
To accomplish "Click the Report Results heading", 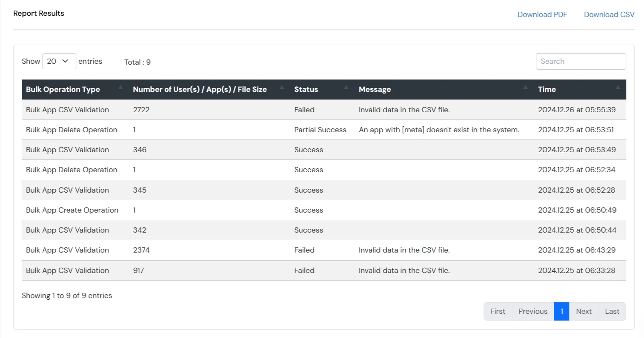I will coord(39,13).
